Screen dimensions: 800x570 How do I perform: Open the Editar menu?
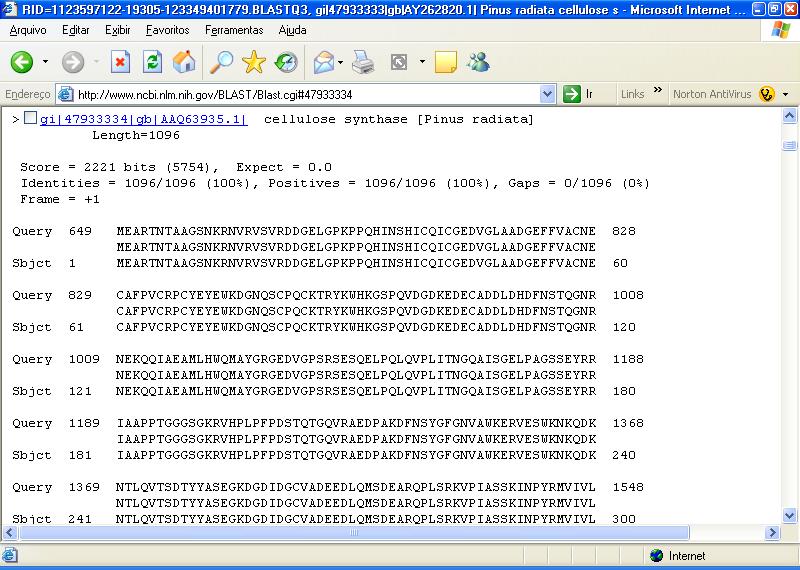[x=76, y=30]
